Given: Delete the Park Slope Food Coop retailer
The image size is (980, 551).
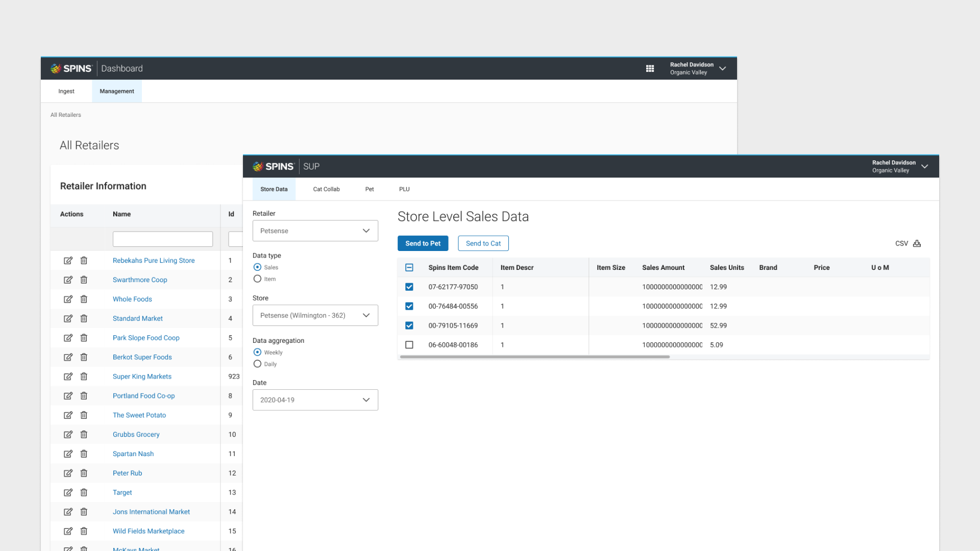Looking at the screenshot, I should [84, 338].
